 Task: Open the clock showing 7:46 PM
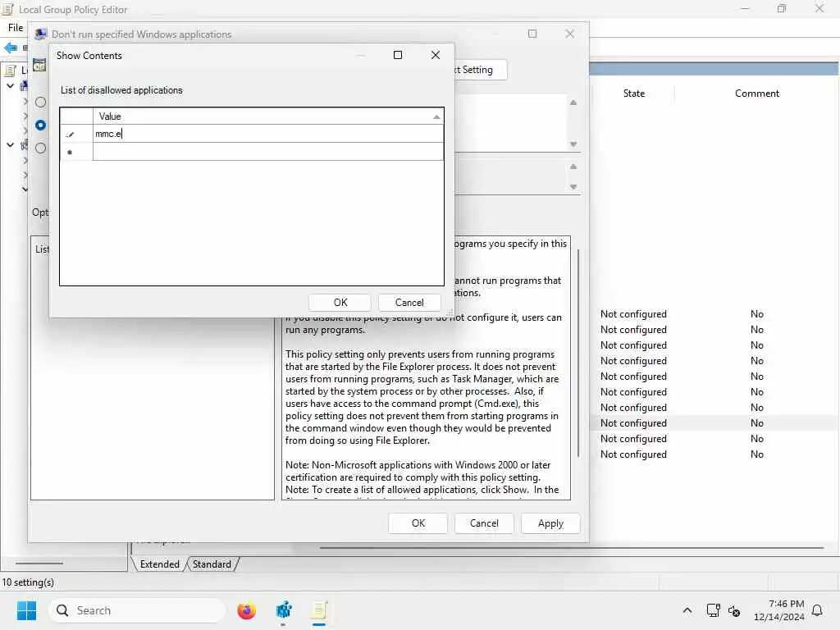click(x=779, y=610)
